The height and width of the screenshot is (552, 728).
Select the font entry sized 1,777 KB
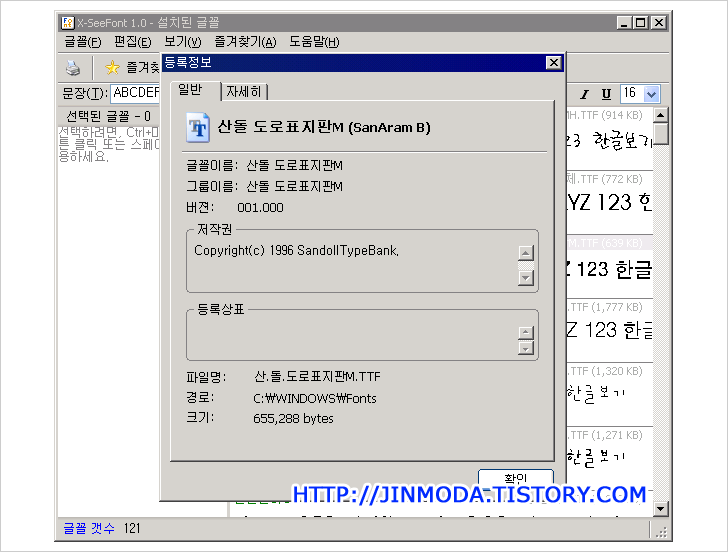pyautogui.click(x=609, y=331)
